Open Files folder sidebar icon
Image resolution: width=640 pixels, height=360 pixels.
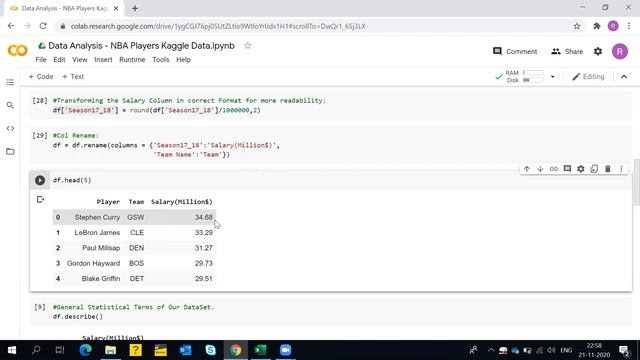pyautogui.click(x=10, y=151)
